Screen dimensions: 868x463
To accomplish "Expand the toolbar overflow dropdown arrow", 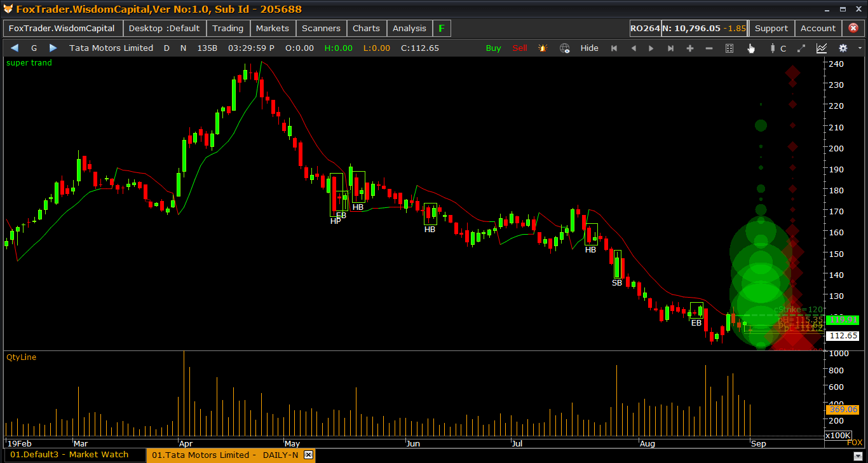I will click(x=860, y=48).
